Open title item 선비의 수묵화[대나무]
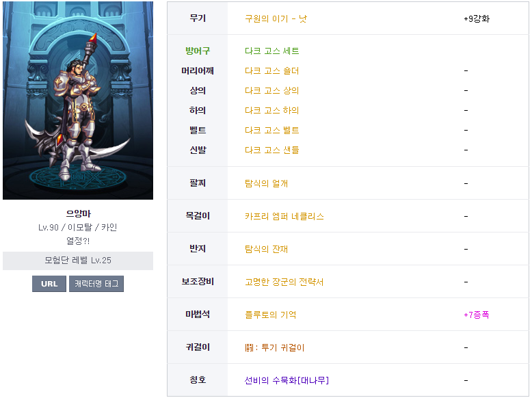This screenshot has height=398, width=532. pyautogui.click(x=287, y=380)
